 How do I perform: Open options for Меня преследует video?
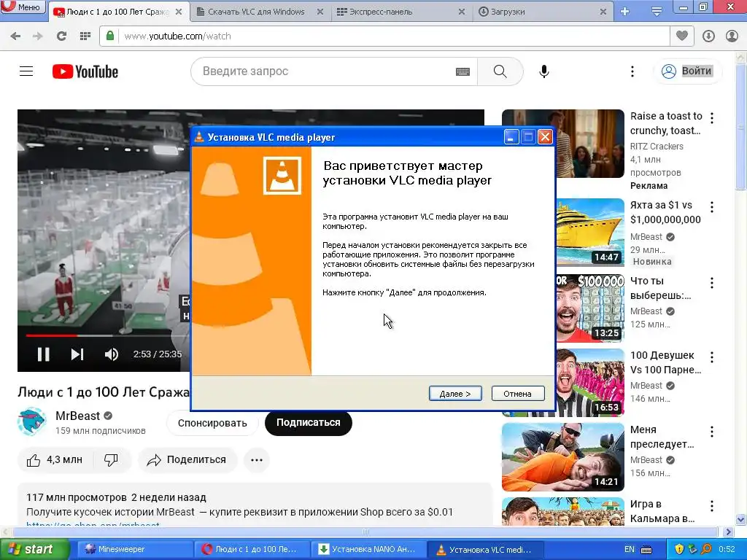[x=712, y=432]
